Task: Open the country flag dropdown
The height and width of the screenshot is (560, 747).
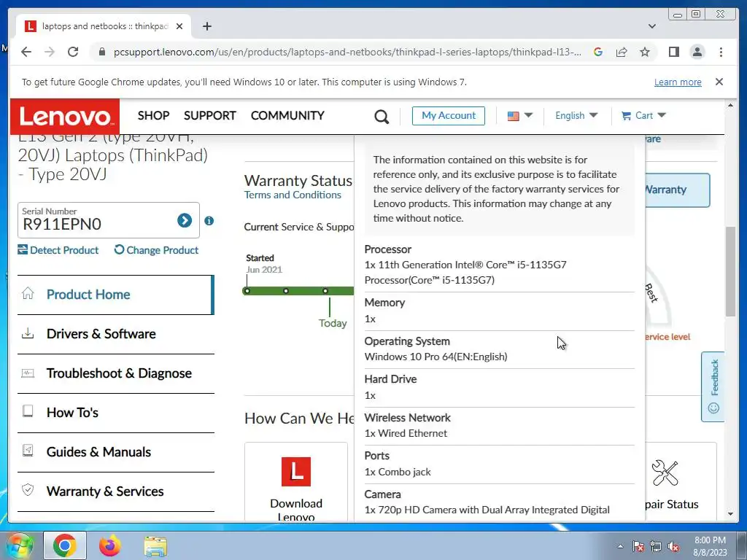Action: click(519, 116)
